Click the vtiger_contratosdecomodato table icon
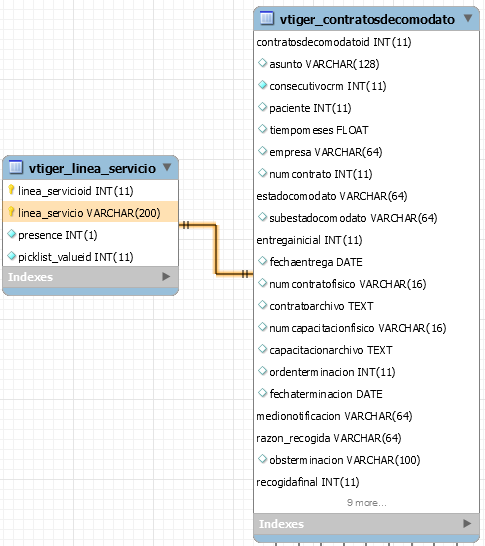The height and width of the screenshot is (546, 485). tap(267, 18)
